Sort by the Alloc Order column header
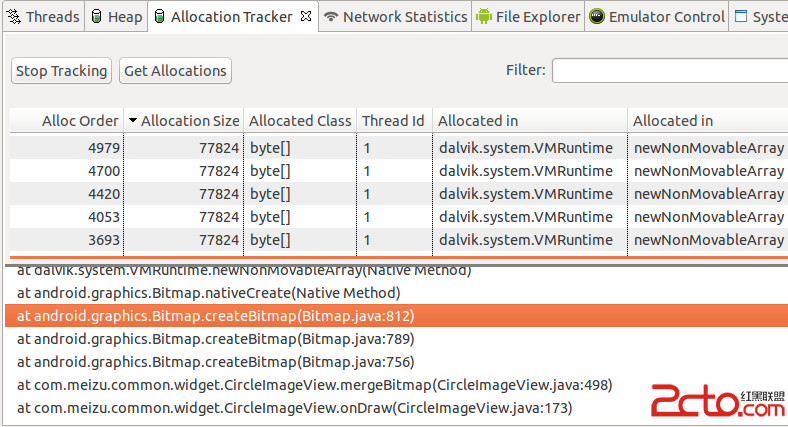The image size is (788, 427). pyautogui.click(x=67, y=121)
